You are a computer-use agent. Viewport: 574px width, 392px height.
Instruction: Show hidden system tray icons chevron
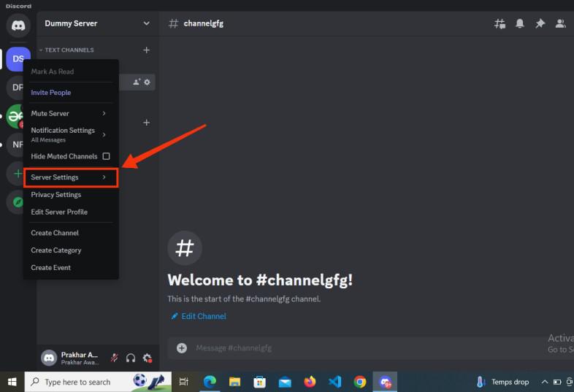pos(545,382)
